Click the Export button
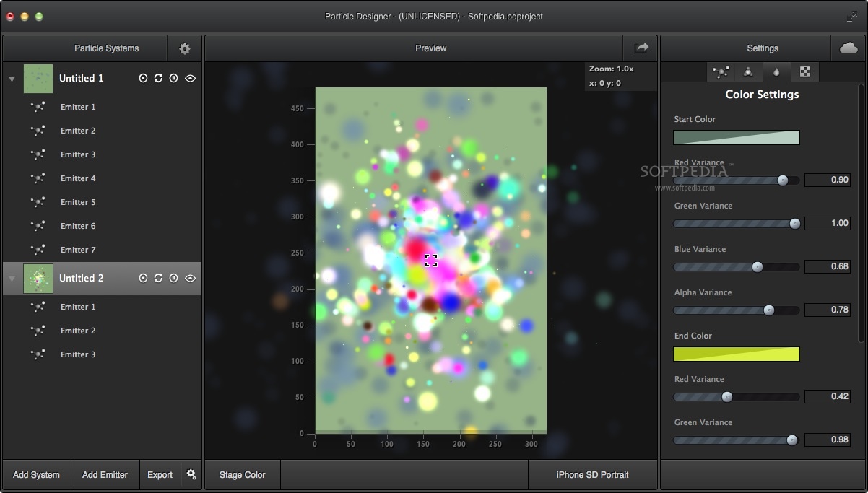The width and height of the screenshot is (868, 493). pos(160,475)
